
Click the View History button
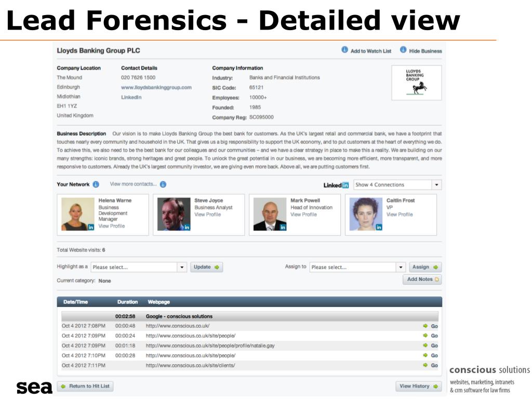(419, 386)
